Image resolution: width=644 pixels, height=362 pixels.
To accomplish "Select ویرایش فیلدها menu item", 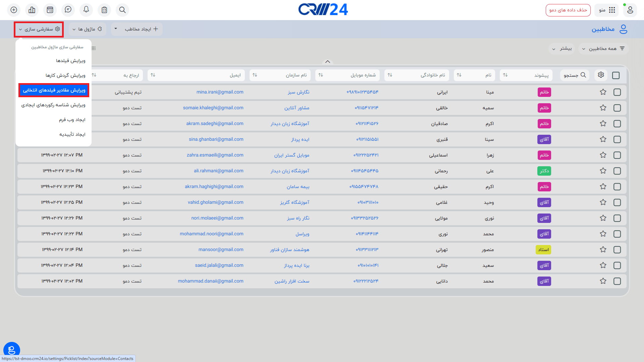I will click(x=70, y=61).
